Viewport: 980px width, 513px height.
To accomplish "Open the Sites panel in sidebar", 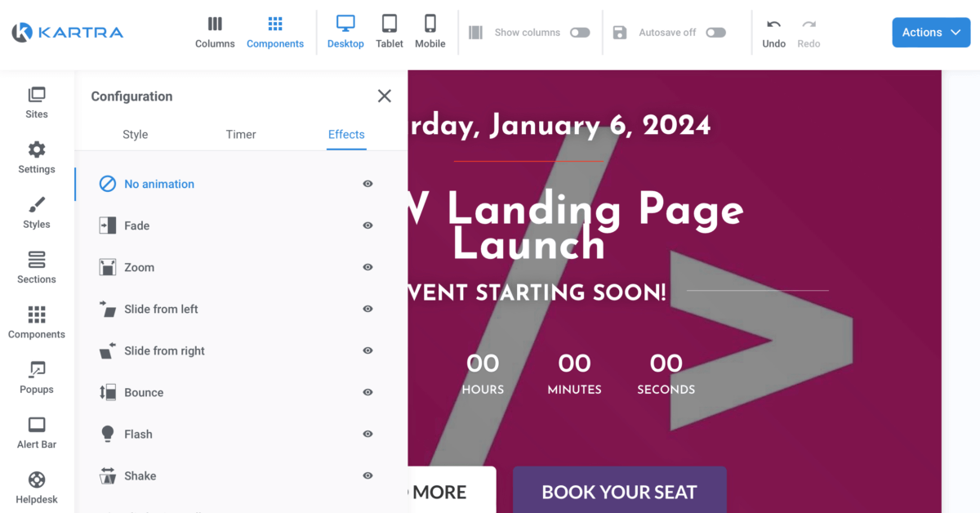I will click(x=37, y=102).
